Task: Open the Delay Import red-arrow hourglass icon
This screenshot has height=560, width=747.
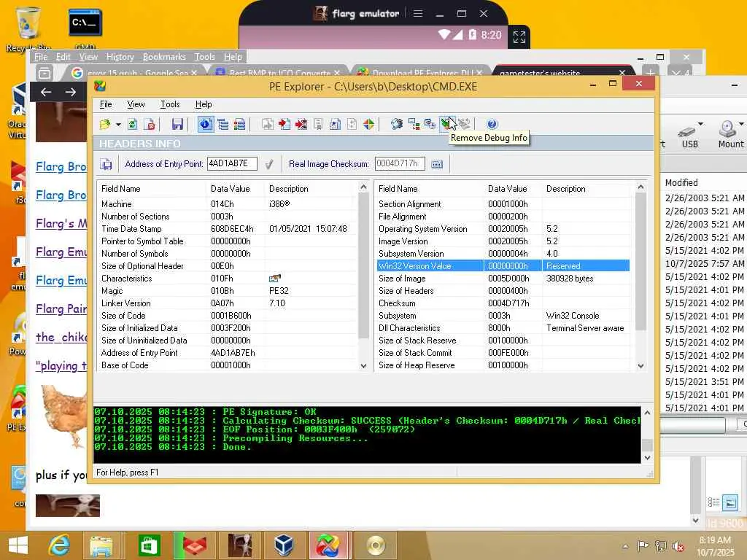Action: coord(301,124)
